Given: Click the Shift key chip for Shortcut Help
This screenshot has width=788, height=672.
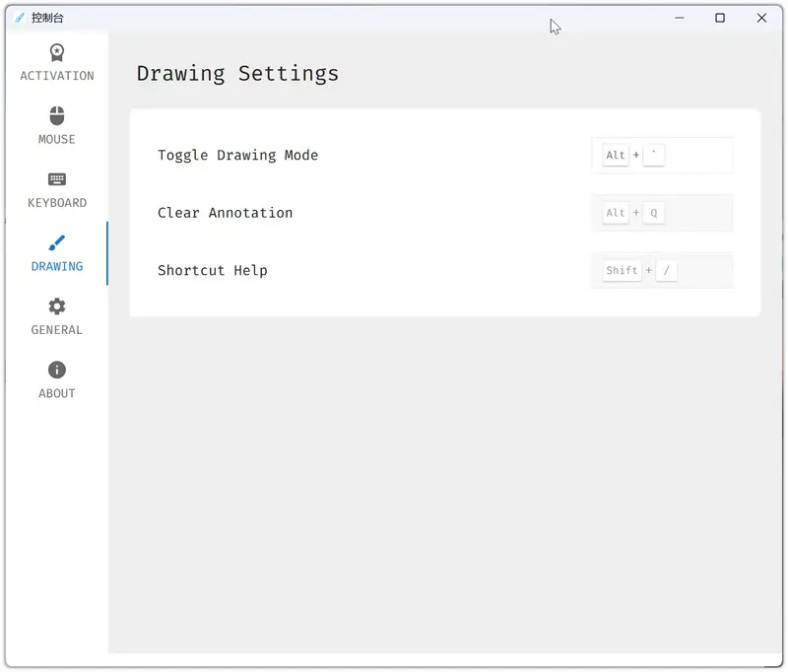Looking at the screenshot, I should 622,271.
